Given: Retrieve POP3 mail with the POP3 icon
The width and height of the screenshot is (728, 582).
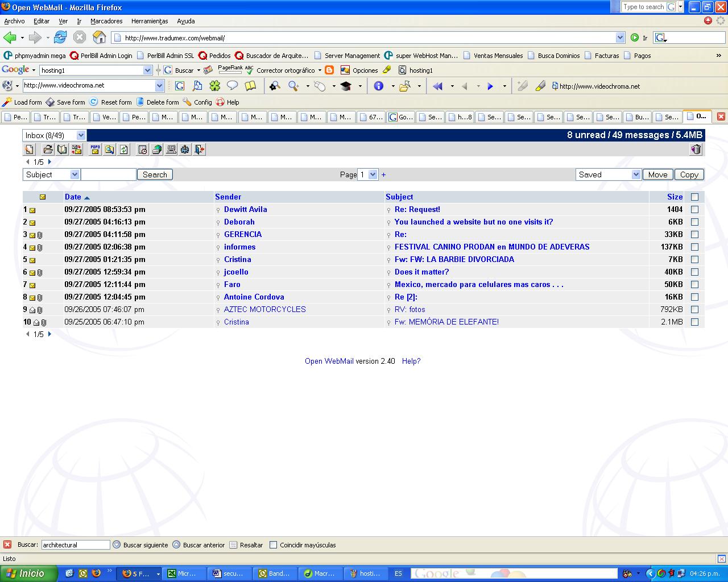Looking at the screenshot, I should pyautogui.click(x=95, y=149).
